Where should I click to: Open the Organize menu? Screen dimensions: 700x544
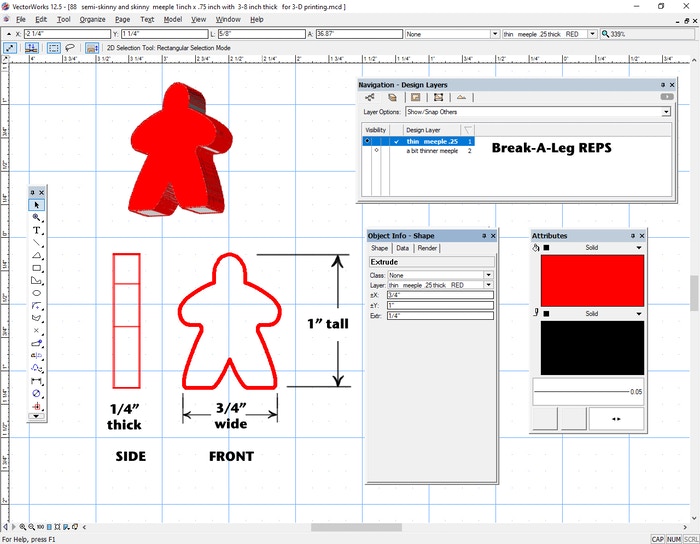point(92,20)
